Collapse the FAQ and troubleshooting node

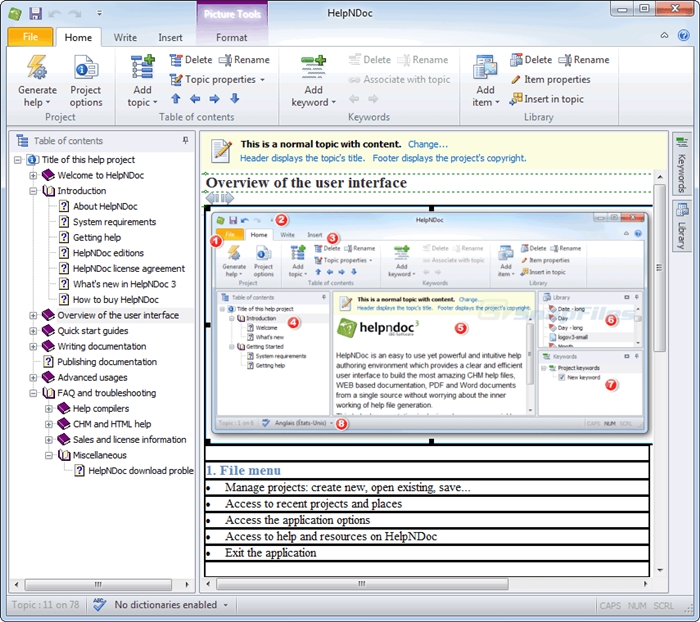pos(33,393)
